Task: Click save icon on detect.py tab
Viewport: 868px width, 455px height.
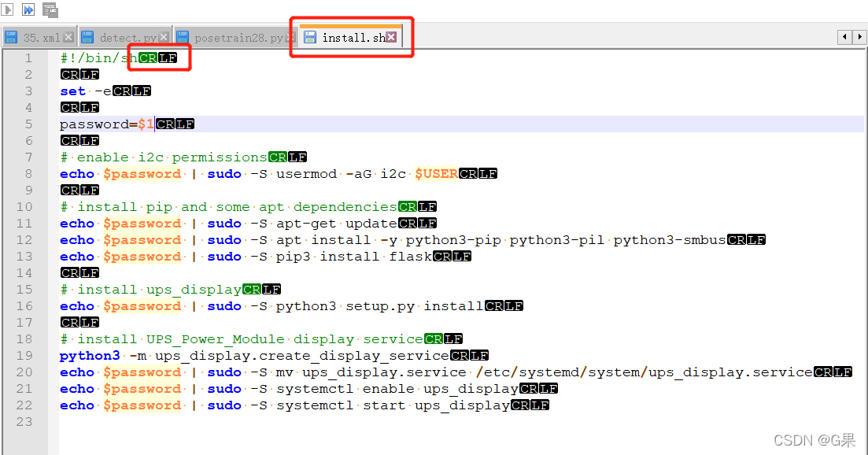Action: click(87, 38)
